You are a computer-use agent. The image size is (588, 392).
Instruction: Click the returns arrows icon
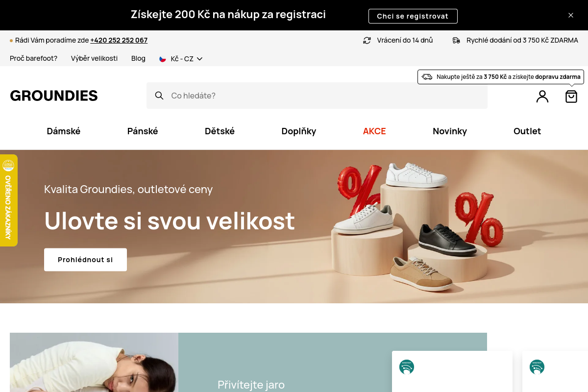coord(367,40)
